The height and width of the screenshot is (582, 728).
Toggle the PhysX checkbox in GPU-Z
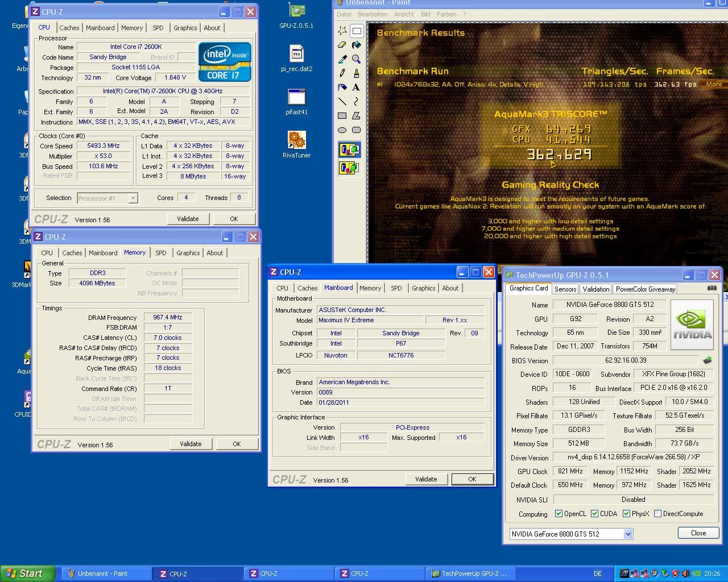[626, 514]
